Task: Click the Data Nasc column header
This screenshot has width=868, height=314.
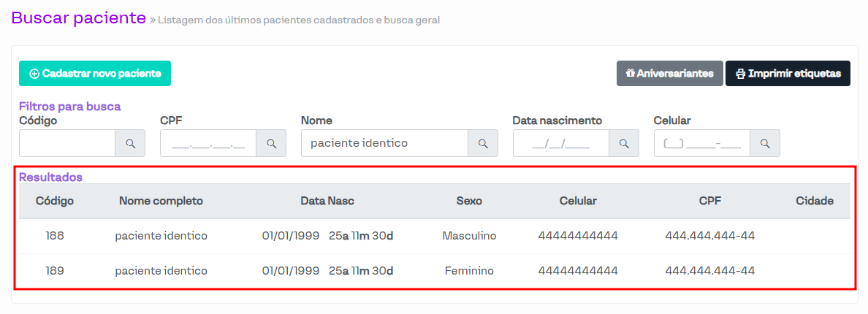Action: click(327, 201)
